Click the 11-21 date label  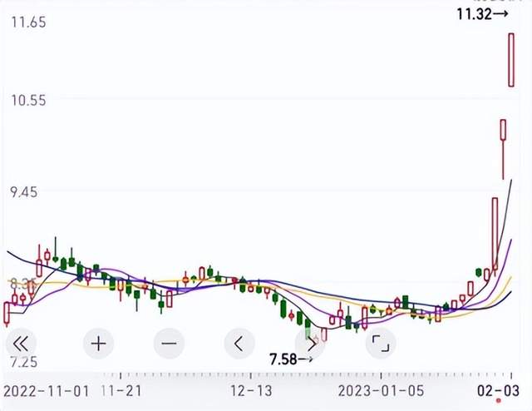(121, 391)
